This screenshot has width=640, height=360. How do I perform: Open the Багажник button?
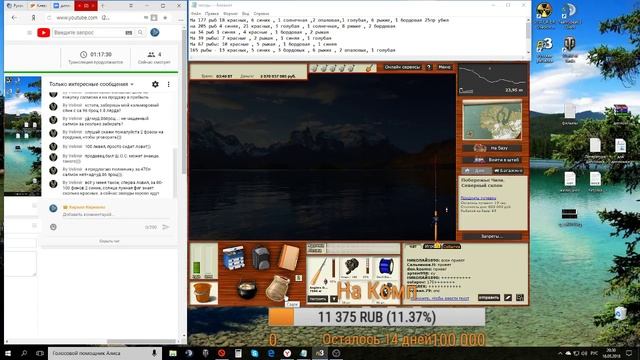click(508, 171)
